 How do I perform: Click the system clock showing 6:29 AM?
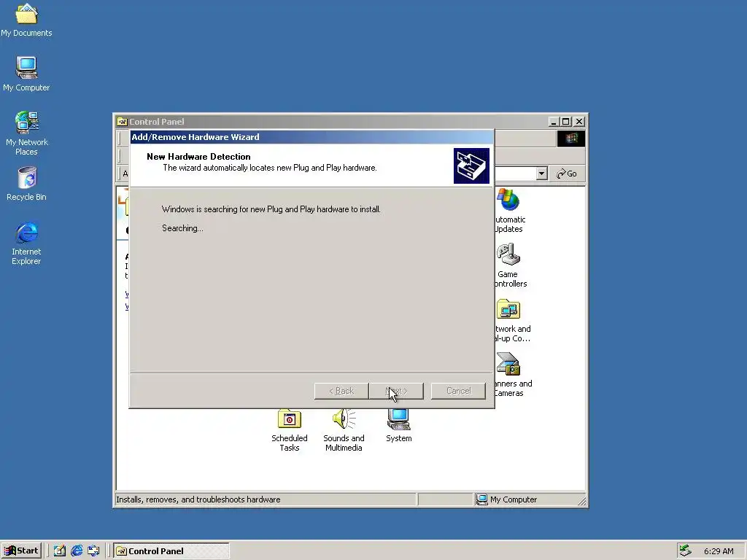click(719, 551)
